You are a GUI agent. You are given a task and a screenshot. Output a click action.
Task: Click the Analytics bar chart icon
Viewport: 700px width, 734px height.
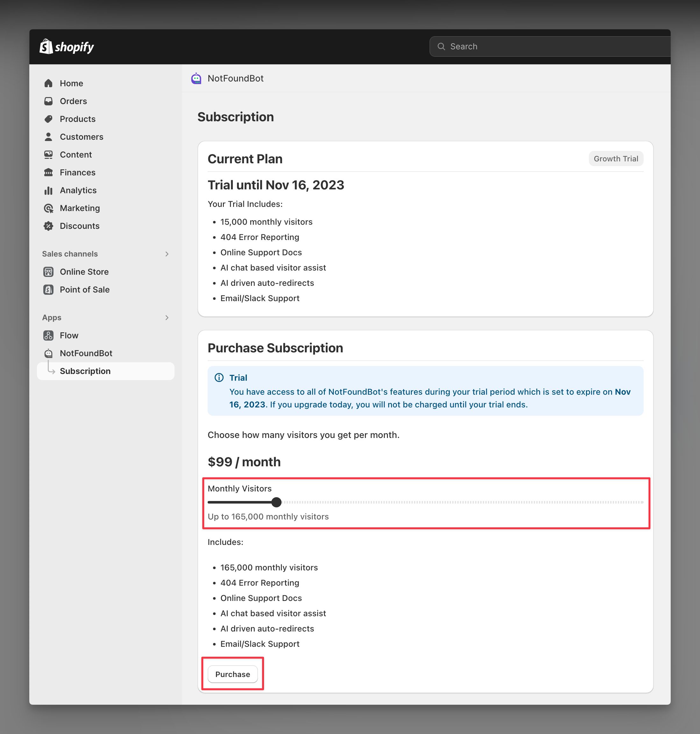click(48, 190)
